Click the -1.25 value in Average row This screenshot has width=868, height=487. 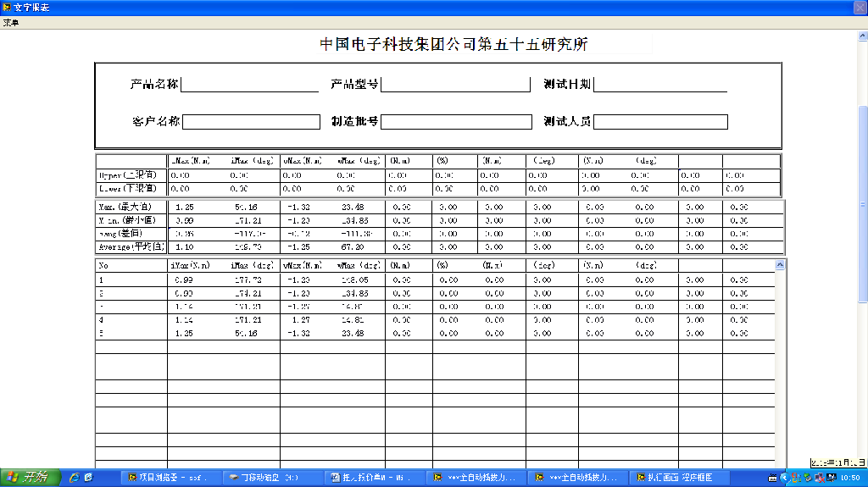[298, 246]
